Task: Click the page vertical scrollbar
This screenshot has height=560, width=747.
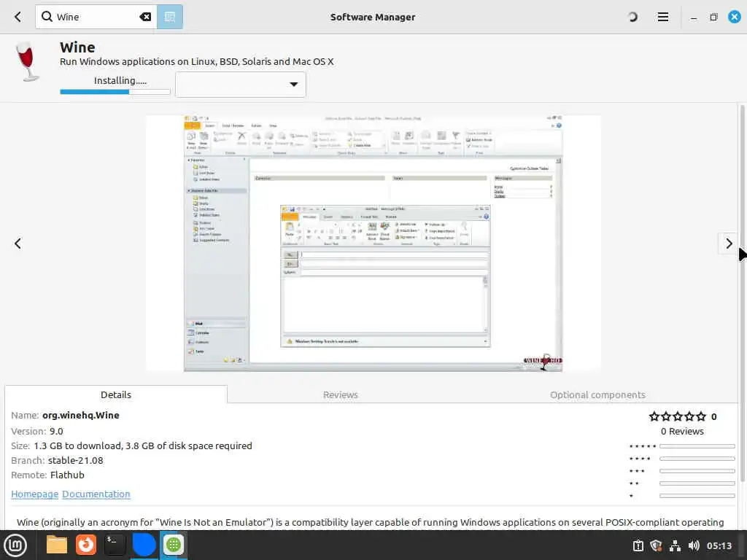Action: [742, 293]
